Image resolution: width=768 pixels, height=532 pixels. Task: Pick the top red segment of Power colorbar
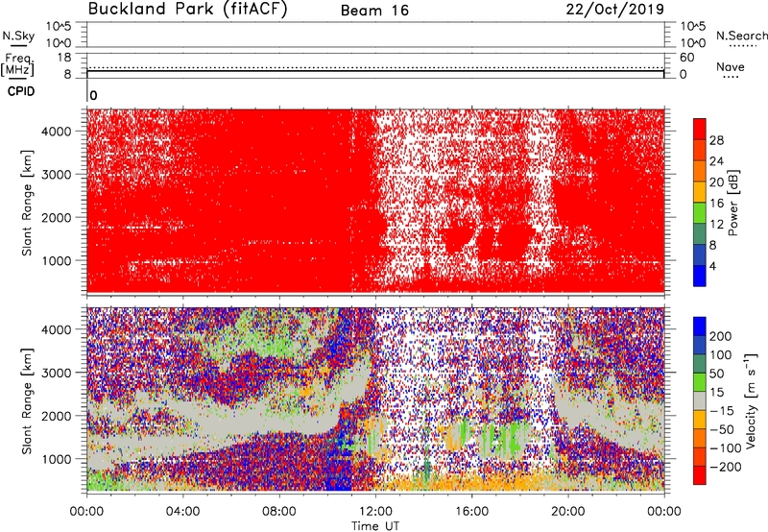pos(700,130)
